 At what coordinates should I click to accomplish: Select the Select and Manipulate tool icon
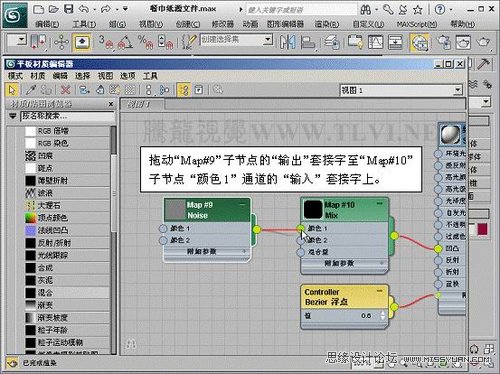click(x=61, y=42)
